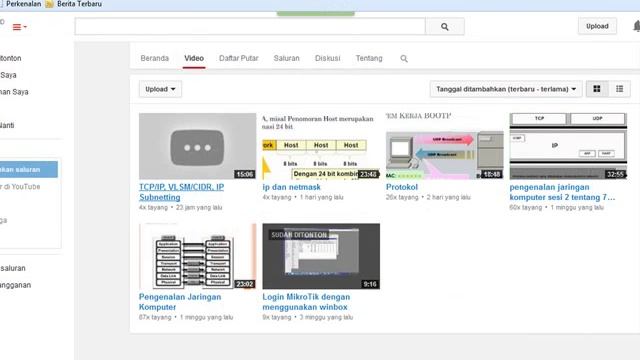Search this channel using magnifier icon
Image resolution: width=640 pixels, height=360 pixels.
404,58
